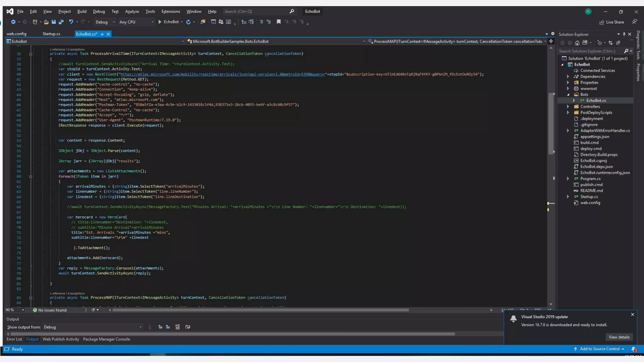Click the editor horizontal scrollbar thumb
The image size is (644, 362).
[260, 310]
